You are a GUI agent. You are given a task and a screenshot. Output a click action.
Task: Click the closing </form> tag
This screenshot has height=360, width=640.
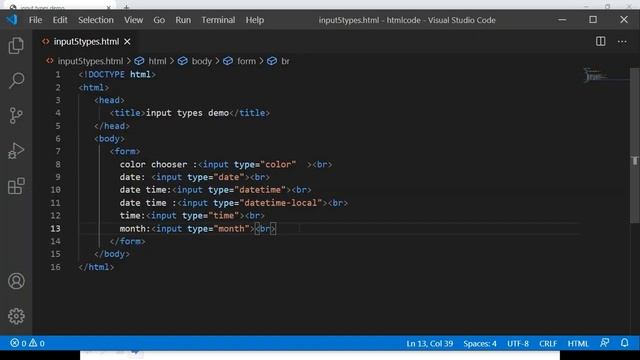pyautogui.click(x=127, y=241)
